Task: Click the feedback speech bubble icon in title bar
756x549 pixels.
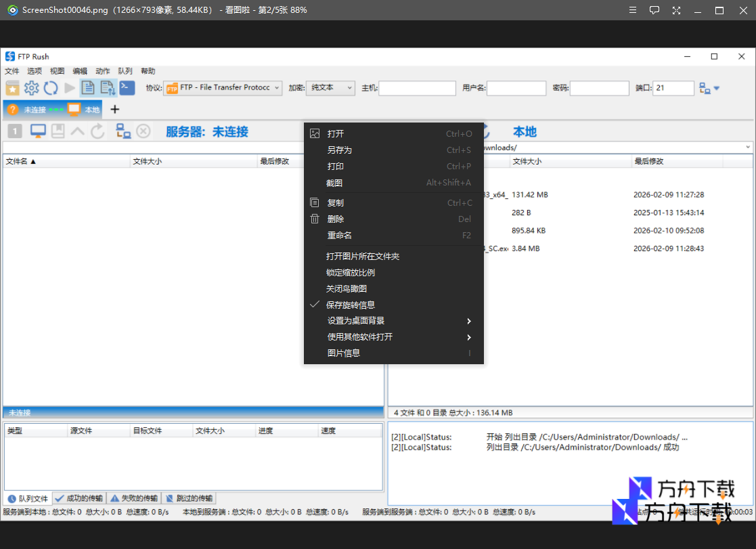Action: [x=654, y=10]
